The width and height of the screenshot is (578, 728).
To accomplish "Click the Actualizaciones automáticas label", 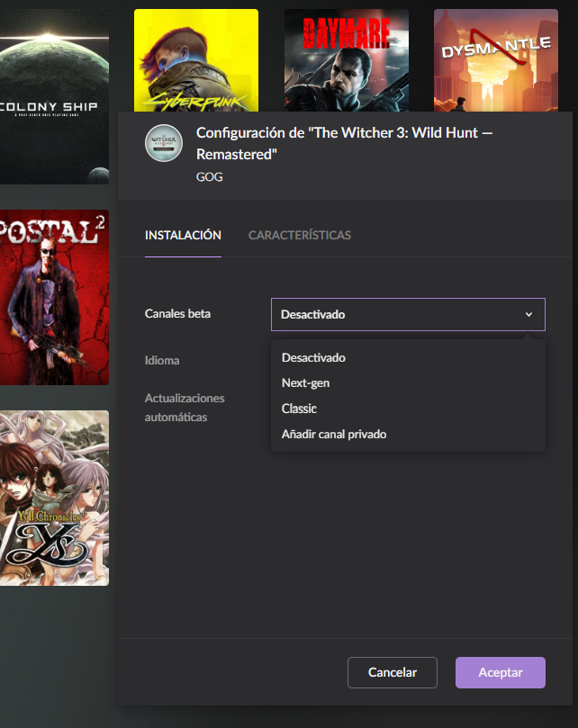I will point(185,407).
